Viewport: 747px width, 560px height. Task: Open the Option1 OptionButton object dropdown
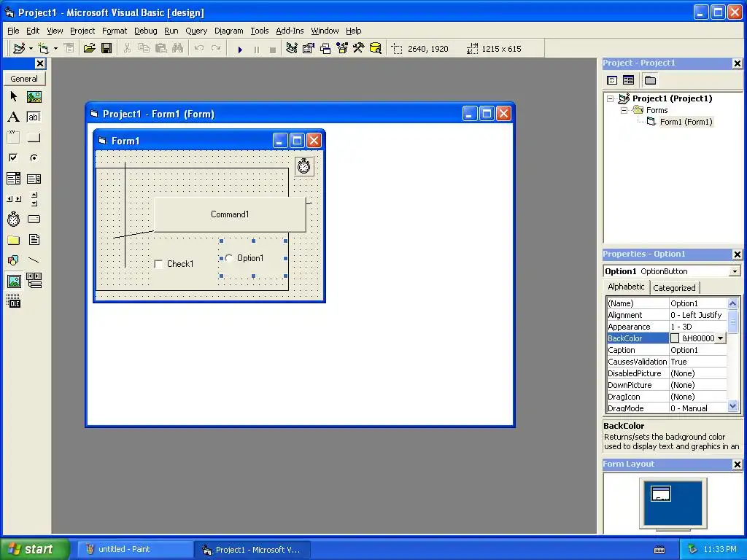[x=735, y=271]
